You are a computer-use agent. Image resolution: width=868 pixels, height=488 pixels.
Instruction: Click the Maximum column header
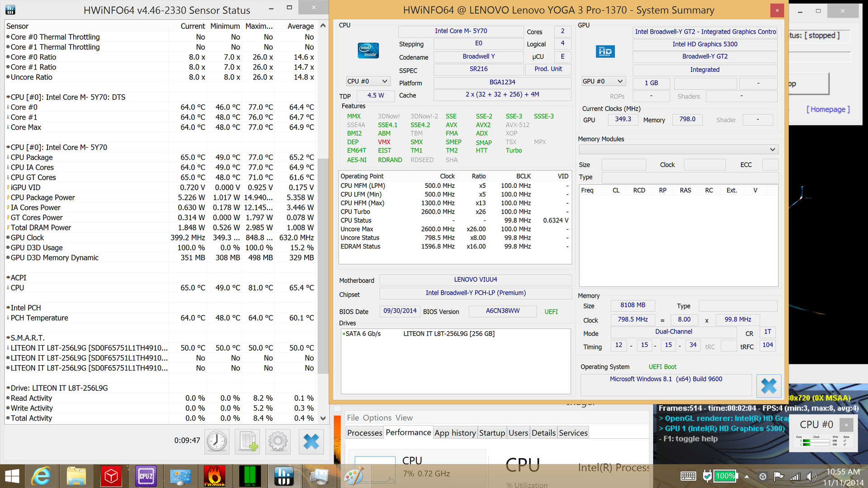click(259, 26)
